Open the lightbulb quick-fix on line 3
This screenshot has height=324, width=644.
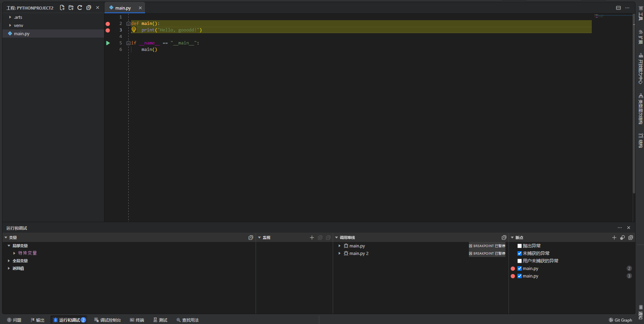coord(134,30)
